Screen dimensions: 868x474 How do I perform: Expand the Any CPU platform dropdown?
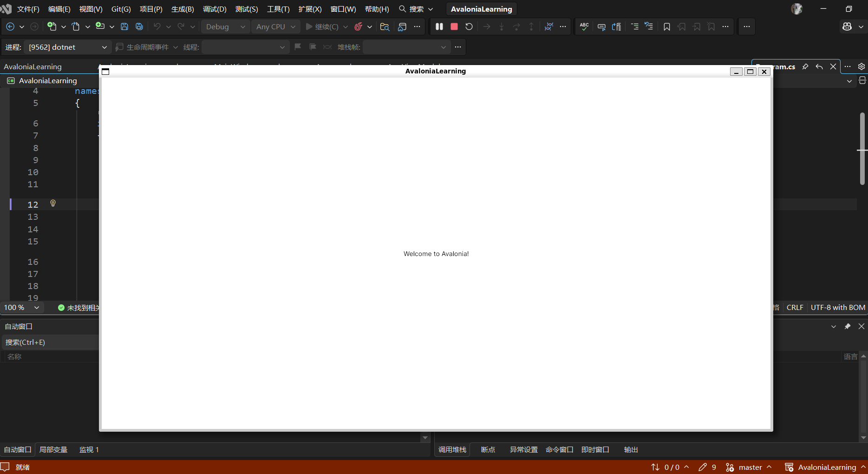[275, 26]
